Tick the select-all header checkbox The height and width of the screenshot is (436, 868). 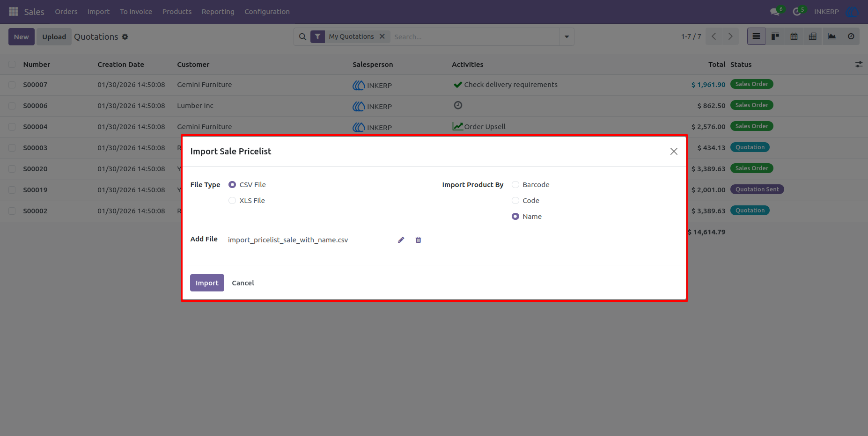click(12, 65)
